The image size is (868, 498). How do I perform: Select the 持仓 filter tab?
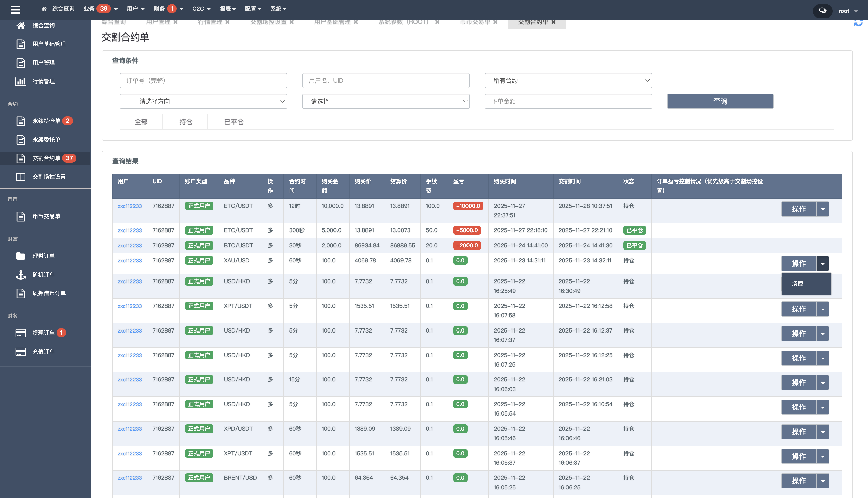(186, 122)
